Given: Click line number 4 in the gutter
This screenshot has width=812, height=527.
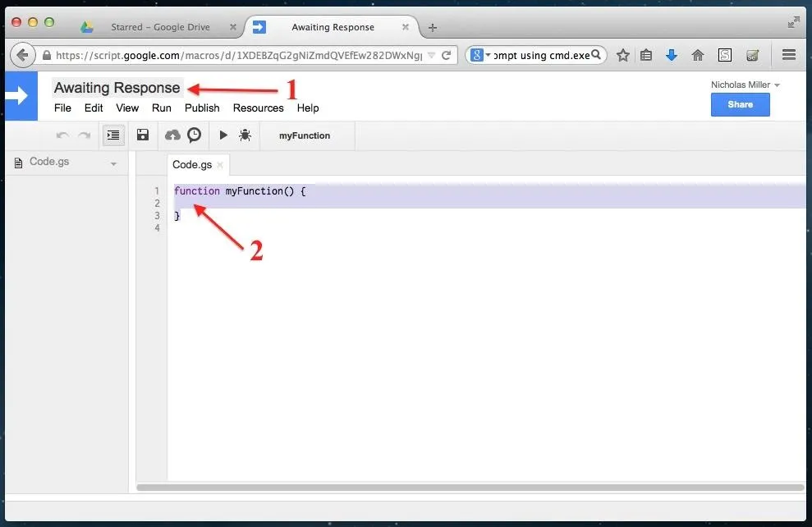Looking at the screenshot, I should coord(157,227).
